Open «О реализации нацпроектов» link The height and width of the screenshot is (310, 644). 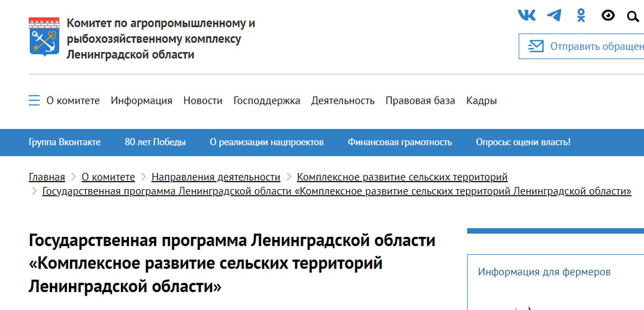click(267, 143)
